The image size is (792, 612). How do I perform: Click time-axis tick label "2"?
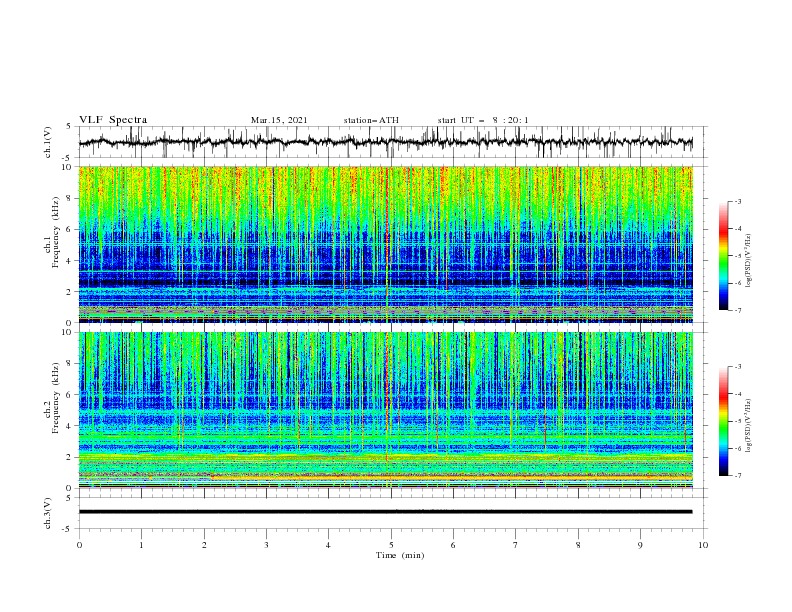pyautogui.click(x=204, y=545)
